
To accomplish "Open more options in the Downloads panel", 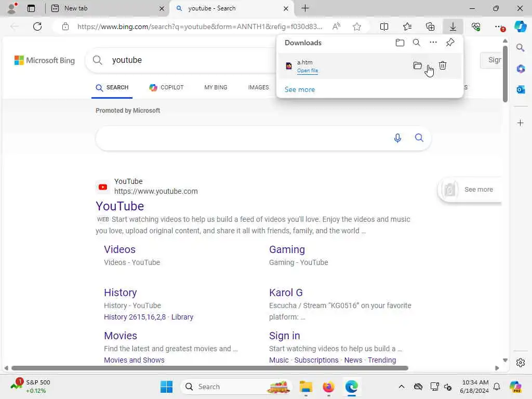I will coord(433,43).
